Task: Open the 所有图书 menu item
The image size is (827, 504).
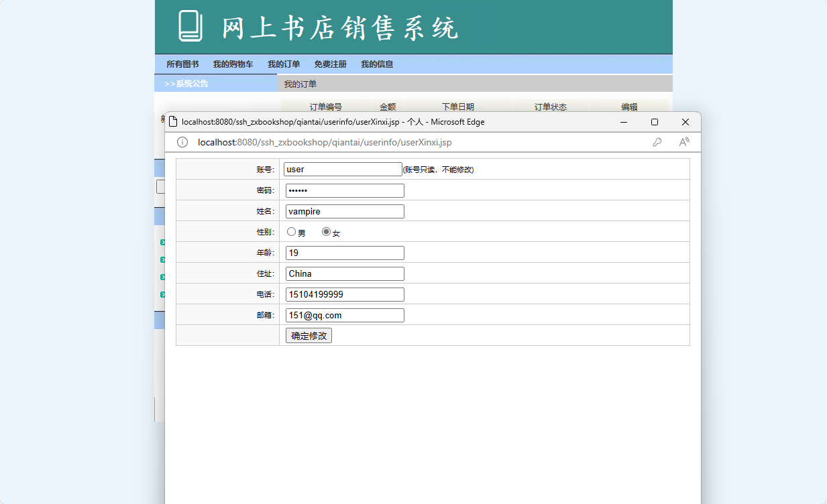Action: [182, 64]
